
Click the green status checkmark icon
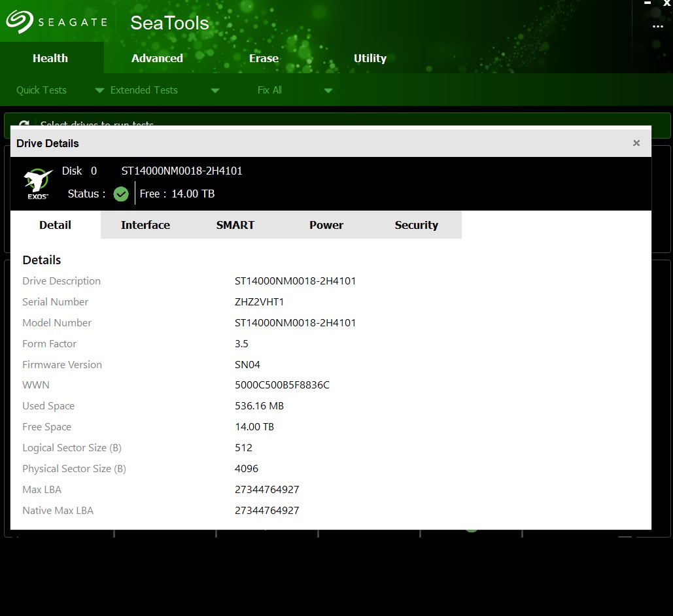(121, 194)
